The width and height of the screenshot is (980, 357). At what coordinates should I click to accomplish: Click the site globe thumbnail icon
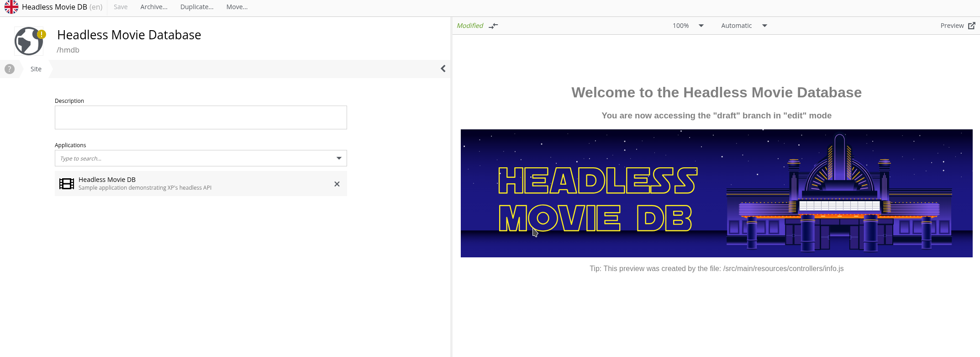pyautogui.click(x=28, y=42)
